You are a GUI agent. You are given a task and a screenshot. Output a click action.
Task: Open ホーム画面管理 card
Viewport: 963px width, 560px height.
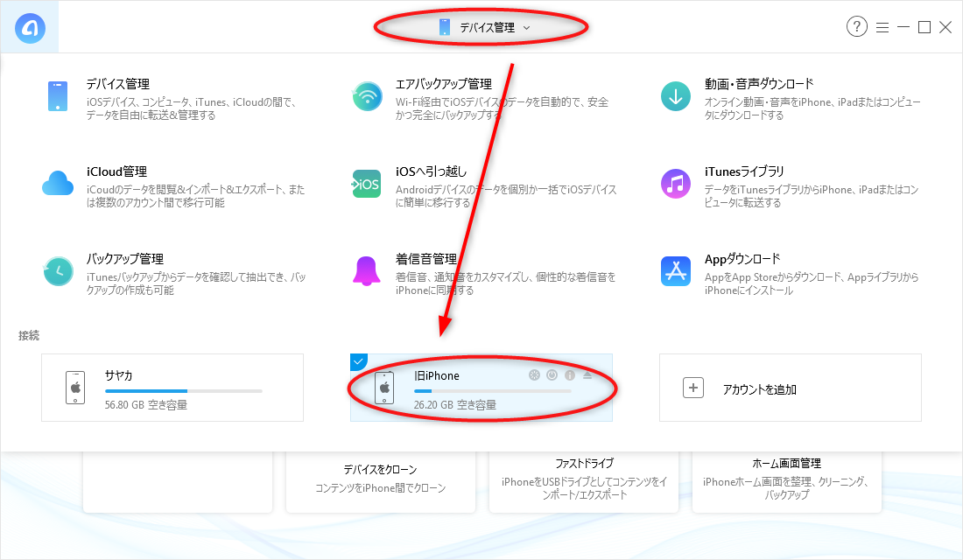[x=787, y=482]
